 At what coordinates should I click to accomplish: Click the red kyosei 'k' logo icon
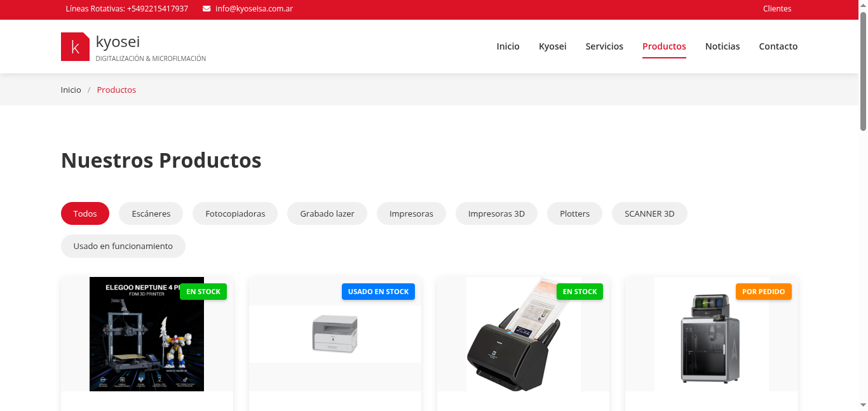pyautogui.click(x=75, y=46)
